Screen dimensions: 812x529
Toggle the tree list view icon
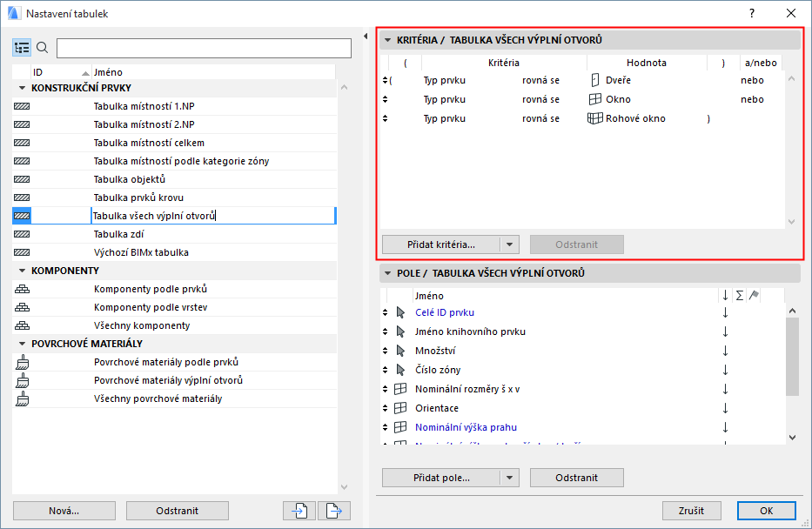[22, 48]
